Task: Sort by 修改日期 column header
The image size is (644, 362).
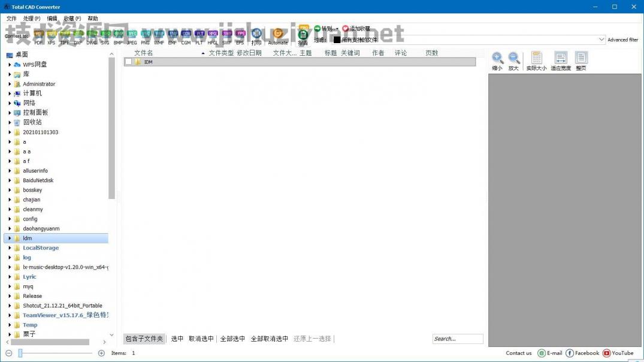Action: pyautogui.click(x=249, y=53)
